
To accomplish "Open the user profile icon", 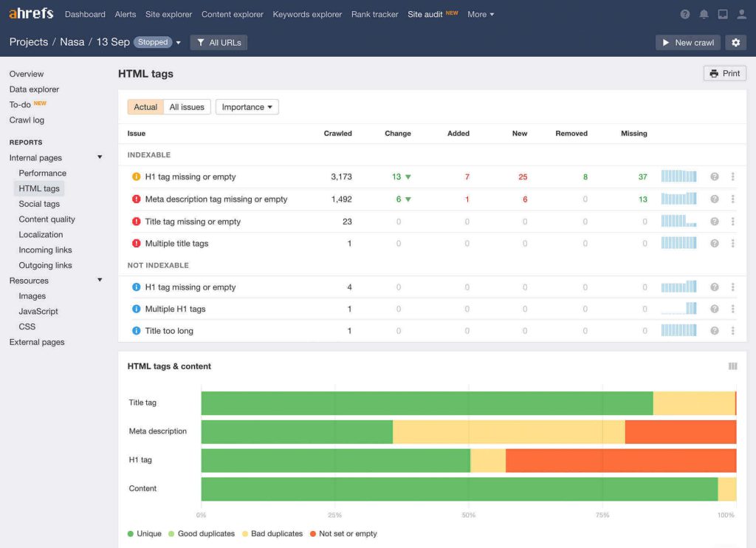I will pos(742,13).
